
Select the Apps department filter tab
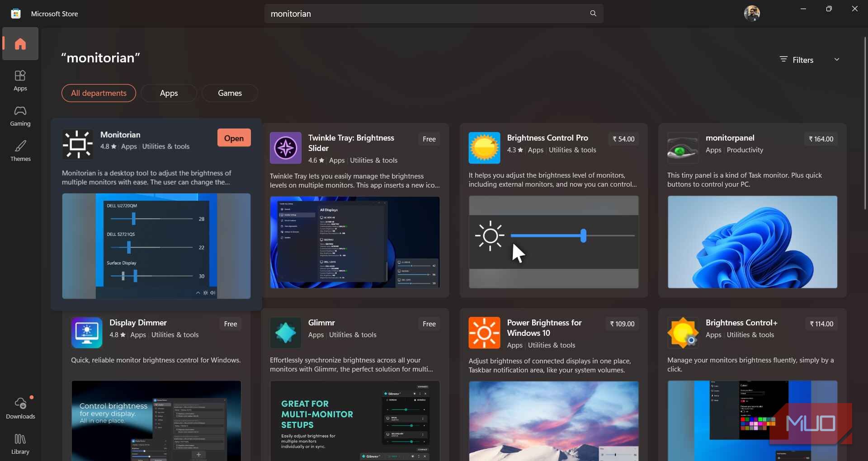click(169, 93)
